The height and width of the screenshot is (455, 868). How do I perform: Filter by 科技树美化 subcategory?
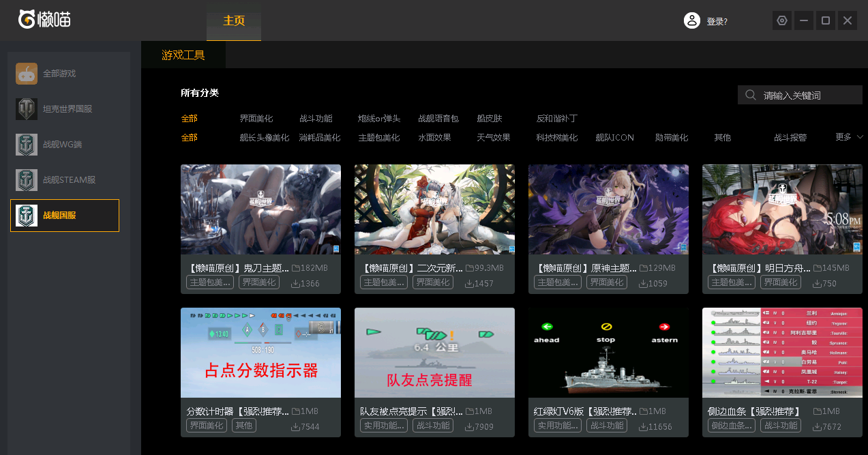(557, 138)
